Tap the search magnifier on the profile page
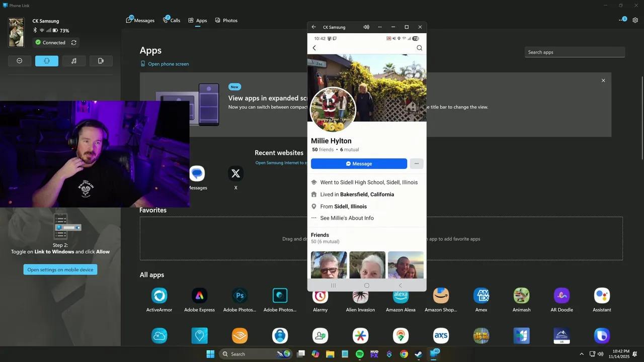This screenshot has width=644, height=362. (419, 48)
